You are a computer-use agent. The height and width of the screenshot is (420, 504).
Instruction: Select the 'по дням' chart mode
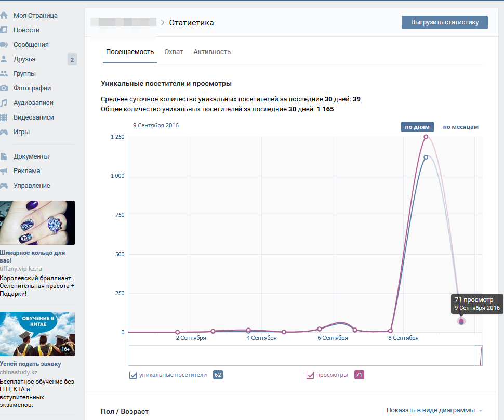(417, 127)
